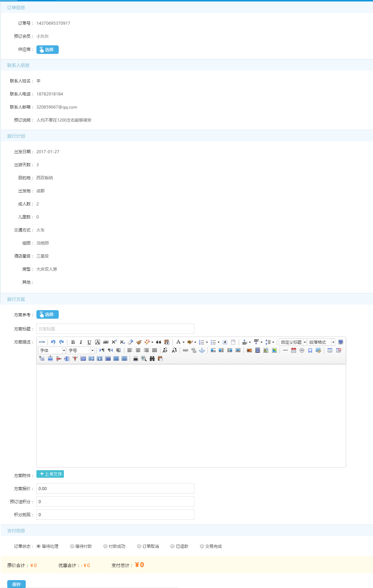Click the print icon in the editor
Viewport: 373px width, 588px height.
coord(136,359)
